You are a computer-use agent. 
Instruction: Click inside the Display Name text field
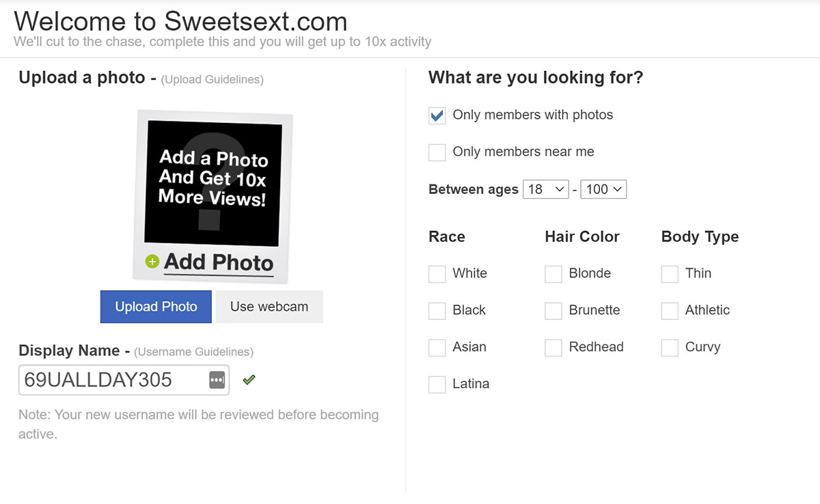point(102,380)
